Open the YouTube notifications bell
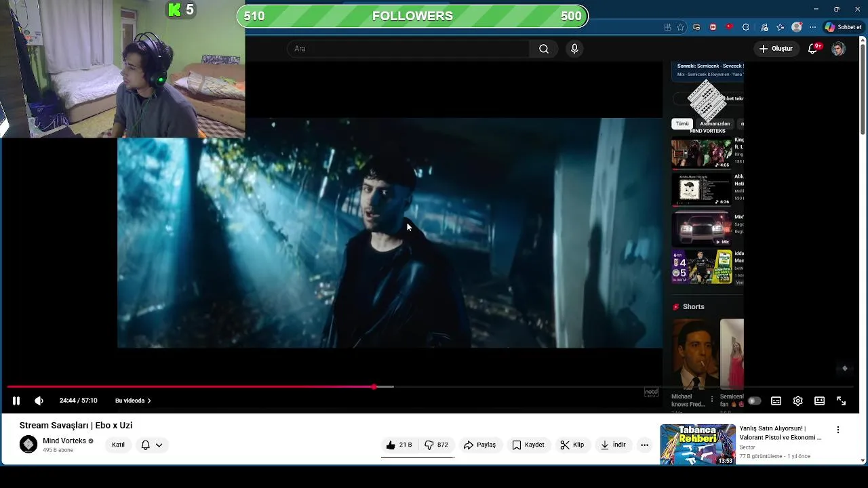 (x=813, y=49)
